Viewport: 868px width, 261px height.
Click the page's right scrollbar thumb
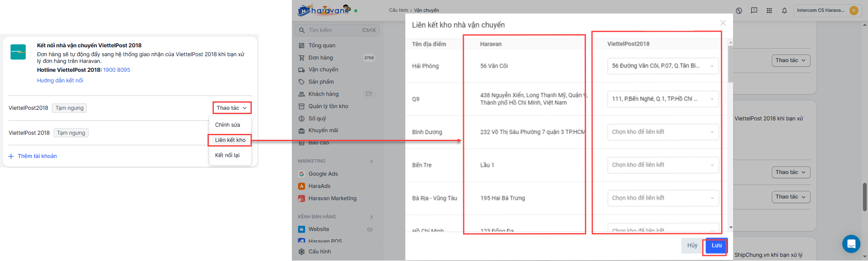pyautogui.click(x=865, y=197)
